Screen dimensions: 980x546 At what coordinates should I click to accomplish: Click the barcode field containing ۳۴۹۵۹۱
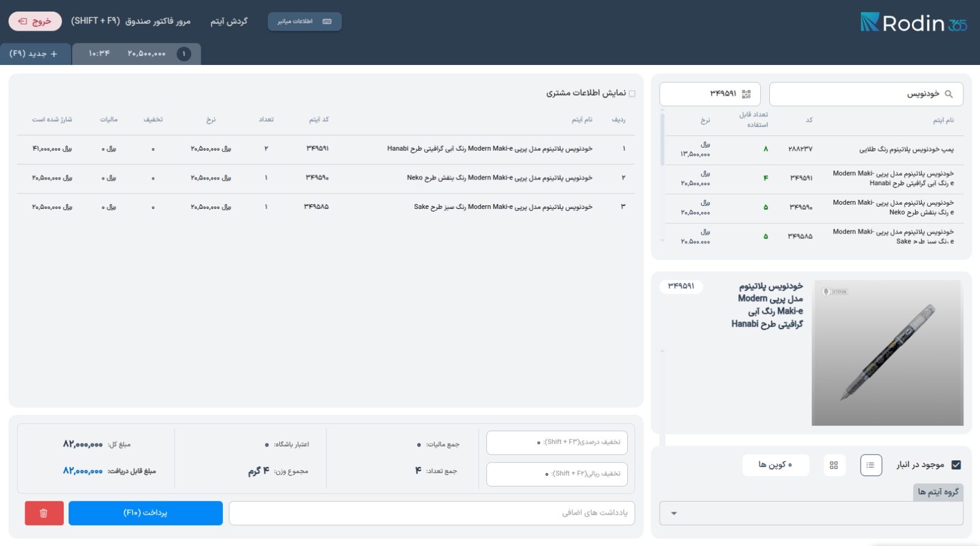710,94
